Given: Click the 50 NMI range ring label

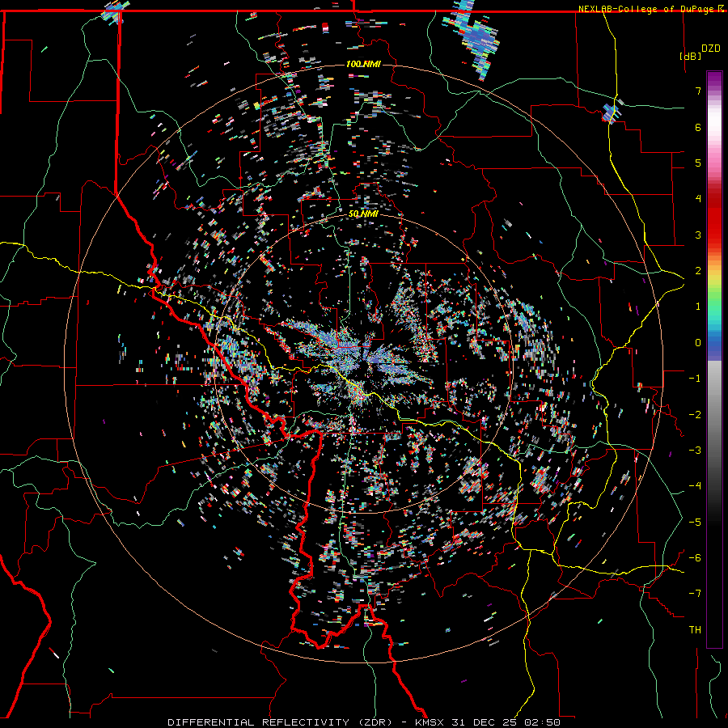Looking at the screenshot, I should (x=363, y=214).
